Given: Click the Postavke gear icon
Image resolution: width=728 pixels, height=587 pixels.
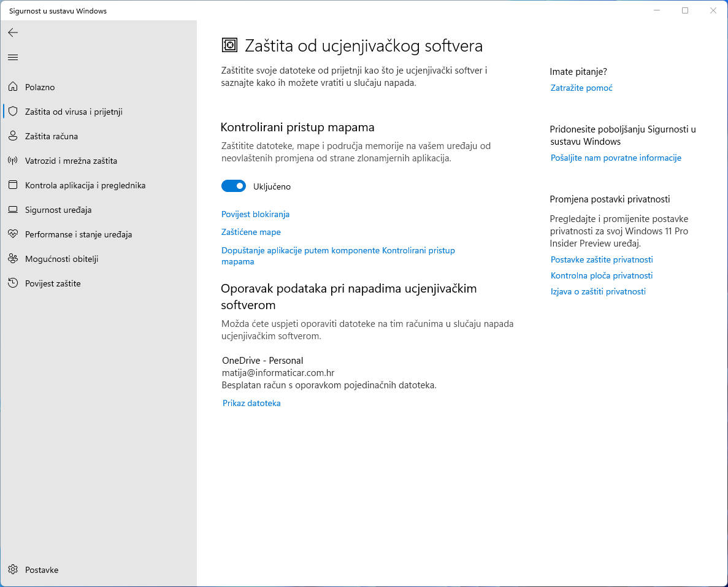Looking at the screenshot, I should tap(13, 569).
